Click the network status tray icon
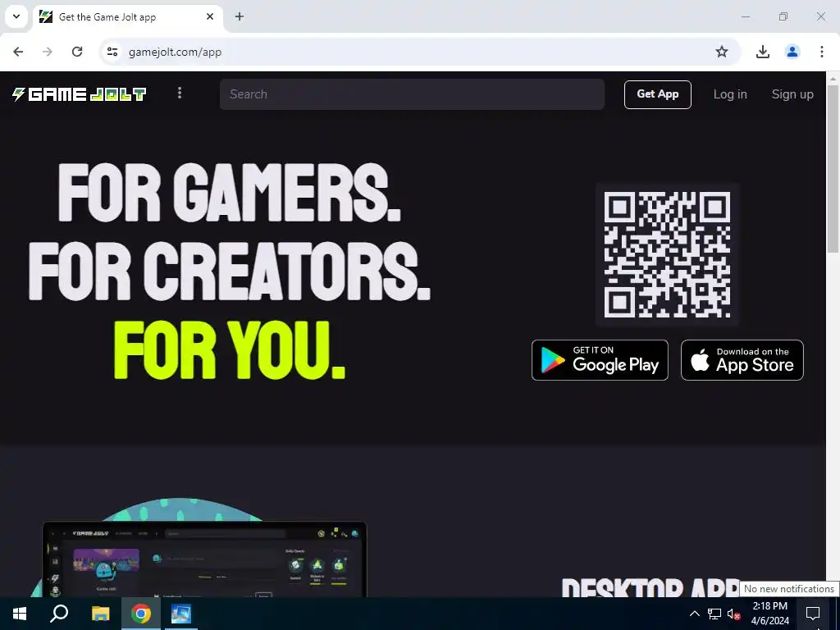This screenshot has height=630, width=840. coord(714,614)
